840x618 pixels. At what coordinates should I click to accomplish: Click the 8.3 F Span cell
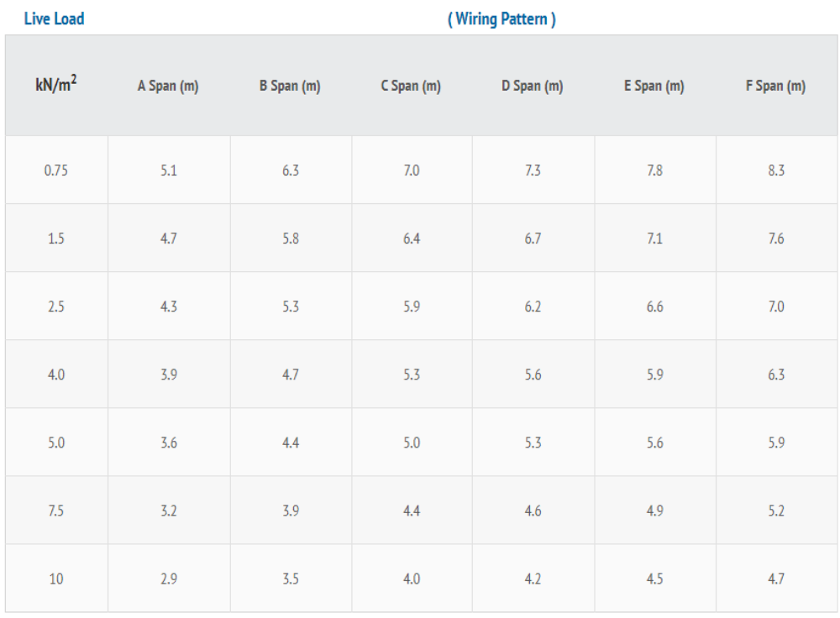(x=776, y=170)
